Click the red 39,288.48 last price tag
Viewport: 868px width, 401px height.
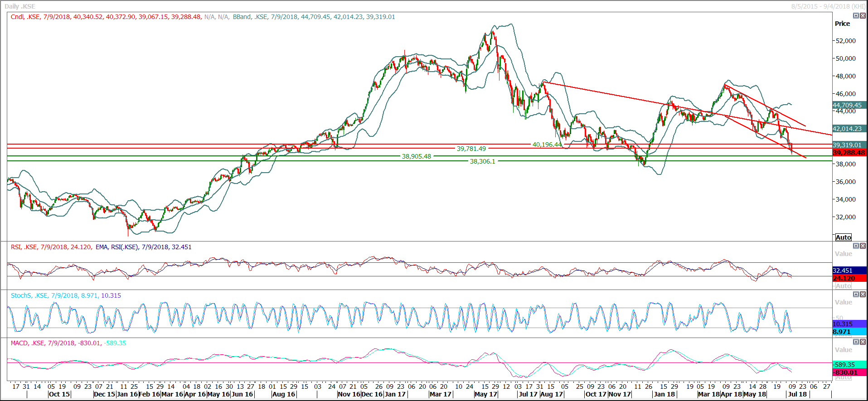point(849,153)
